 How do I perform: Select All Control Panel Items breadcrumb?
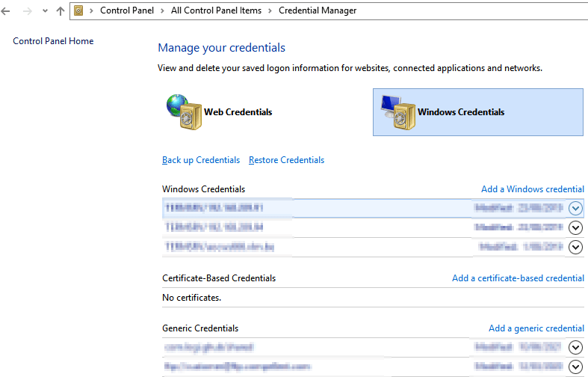point(216,10)
